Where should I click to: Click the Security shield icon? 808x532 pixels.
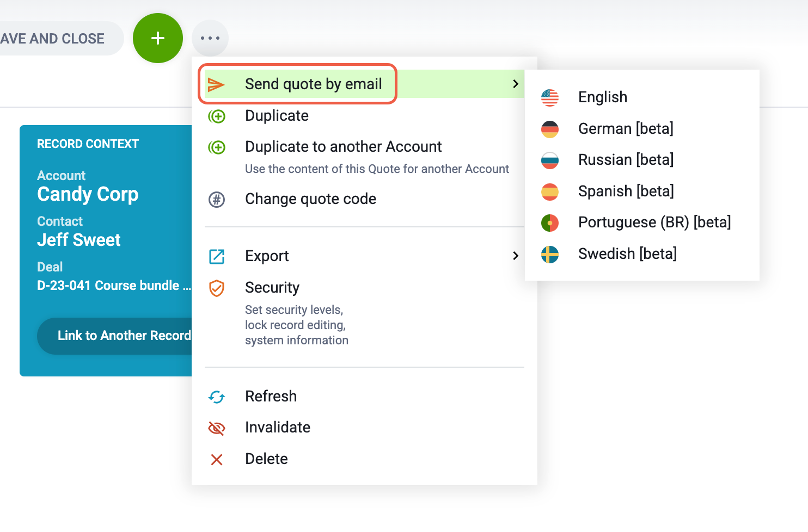tap(217, 288)
